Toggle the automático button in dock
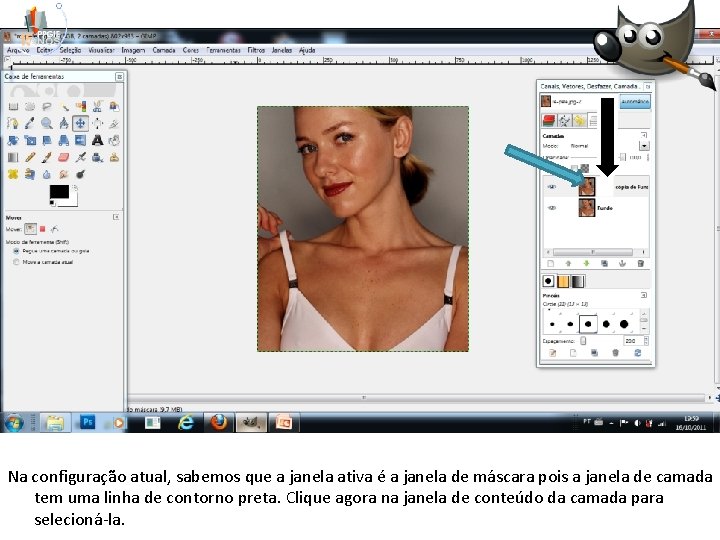The image size is (720, 540). coord(635,101)
